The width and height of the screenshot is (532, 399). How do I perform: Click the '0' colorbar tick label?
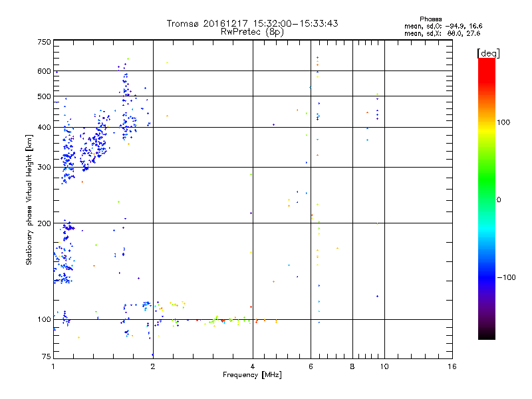pos(498,199)
